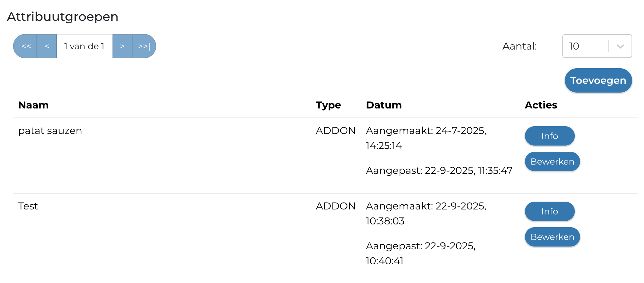Click the row name patat sauzen
The width and height of the screenshot is (644, 283).
tap(50, 131)
